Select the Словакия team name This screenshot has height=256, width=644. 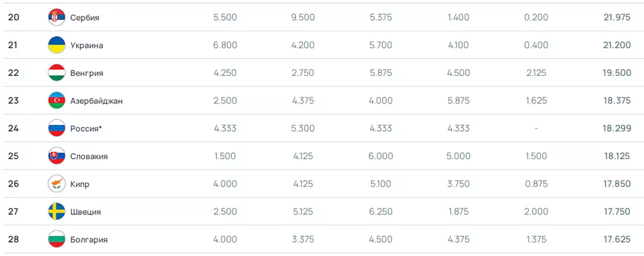click(x=89, y=156)
